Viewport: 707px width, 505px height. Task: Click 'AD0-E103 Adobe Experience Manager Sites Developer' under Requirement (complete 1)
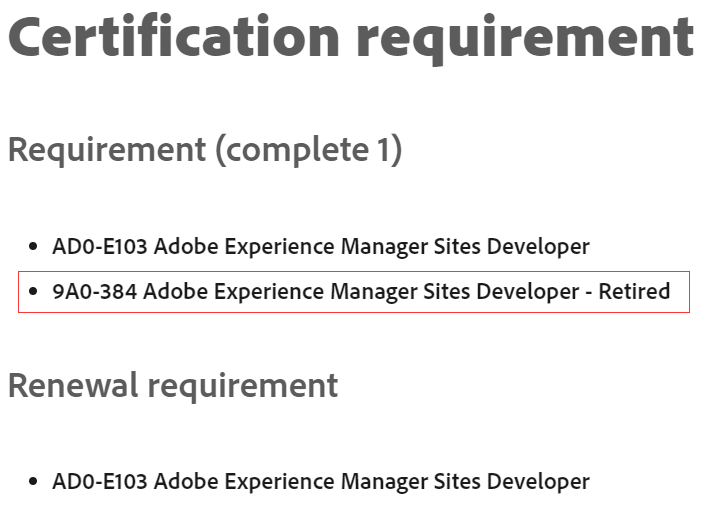point(321,247)
